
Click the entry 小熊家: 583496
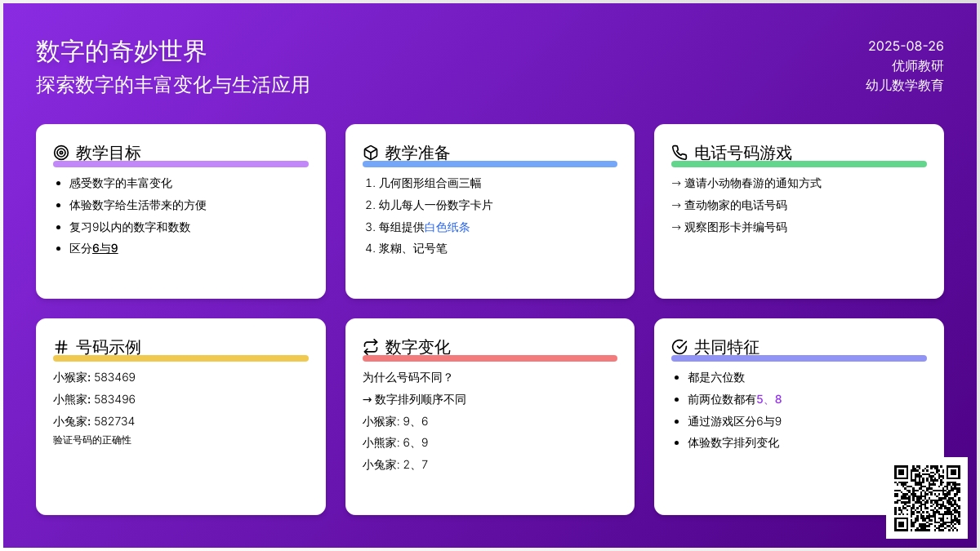pos(95,399)
